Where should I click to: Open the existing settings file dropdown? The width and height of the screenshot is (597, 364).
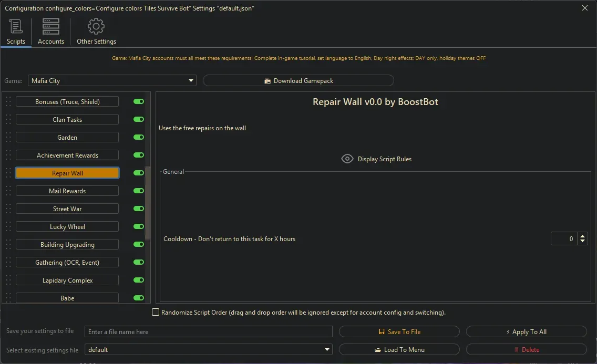tap(327, 349)
